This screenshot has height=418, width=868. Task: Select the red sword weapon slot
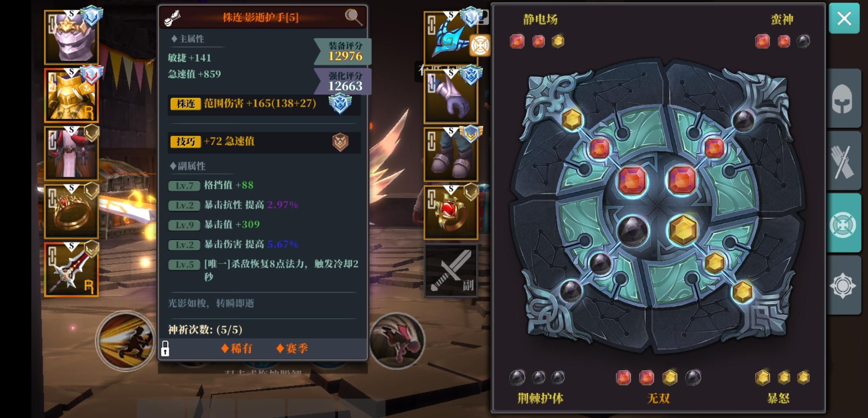pyautogui.click(x=71, y=269)
